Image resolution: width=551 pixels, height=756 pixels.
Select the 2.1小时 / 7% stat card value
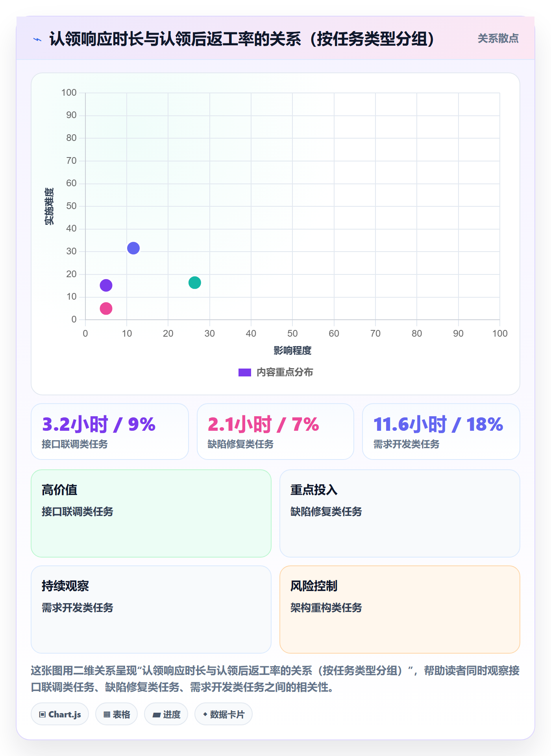point(263,424)
